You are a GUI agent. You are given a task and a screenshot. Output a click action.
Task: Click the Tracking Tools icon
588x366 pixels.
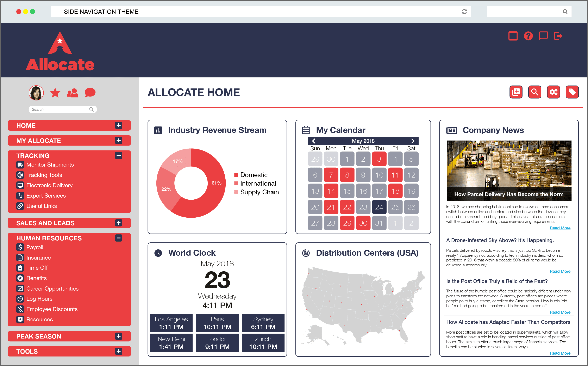[20, 175]
